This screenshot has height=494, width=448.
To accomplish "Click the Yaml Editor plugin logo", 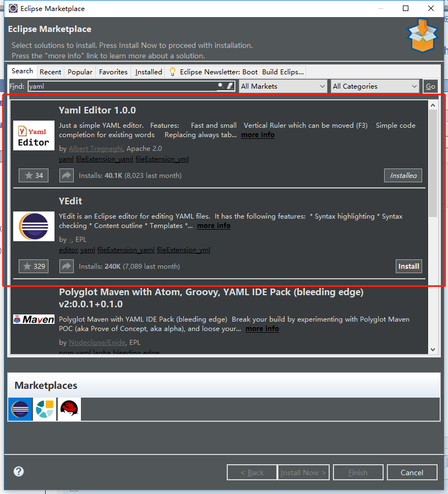I will tap(34, 135).
